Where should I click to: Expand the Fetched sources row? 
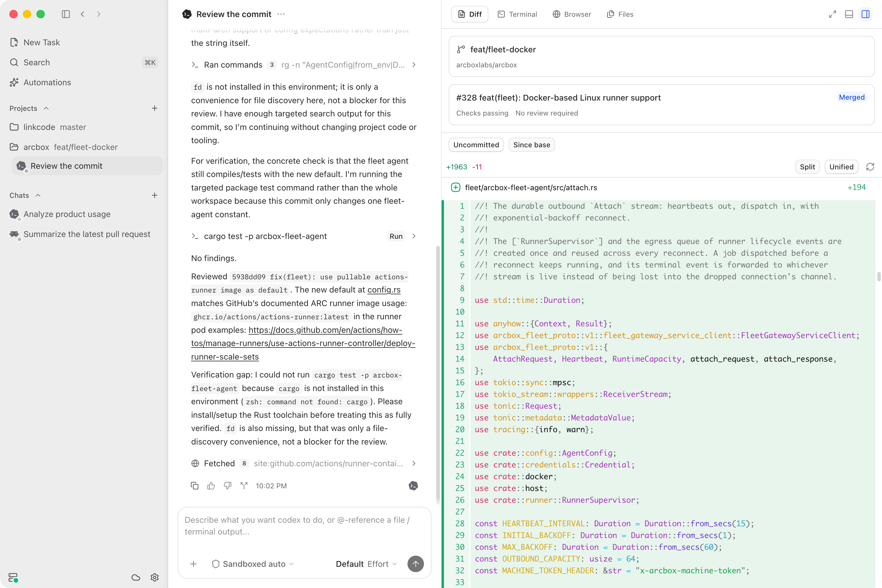tap(304, 464)
